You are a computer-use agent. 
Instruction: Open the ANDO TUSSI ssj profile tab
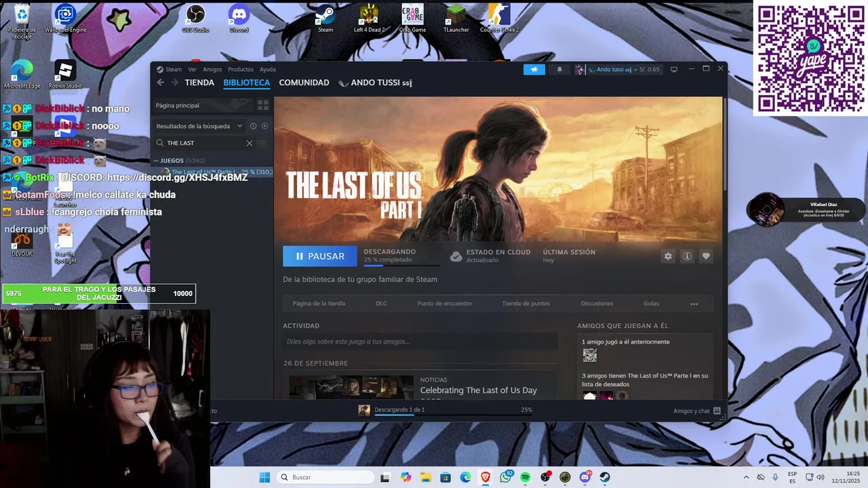click(x=375, y=83)
